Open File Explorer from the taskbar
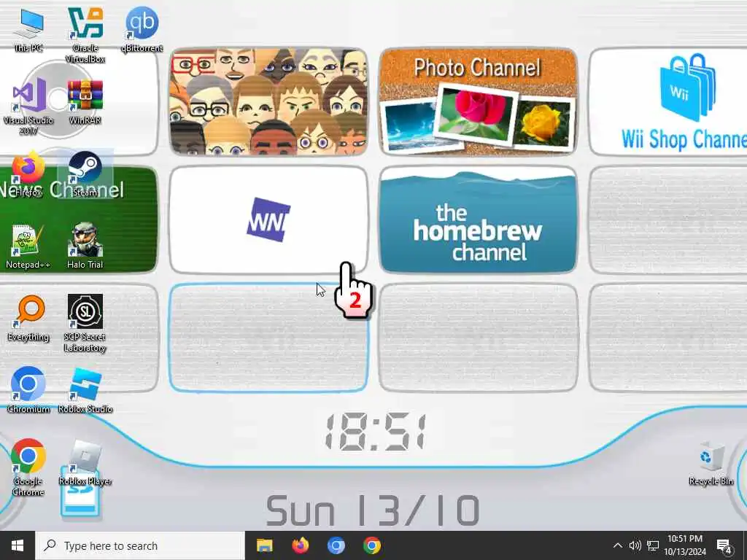Image resolution: width=747 pixels, height=560 pixels. [264, 545]
